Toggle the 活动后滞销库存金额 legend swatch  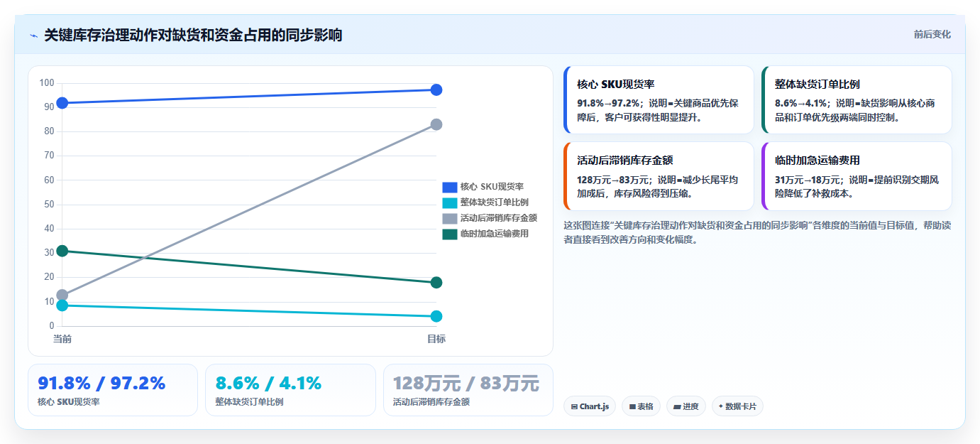pyautogui.click(x=450, y=218)
